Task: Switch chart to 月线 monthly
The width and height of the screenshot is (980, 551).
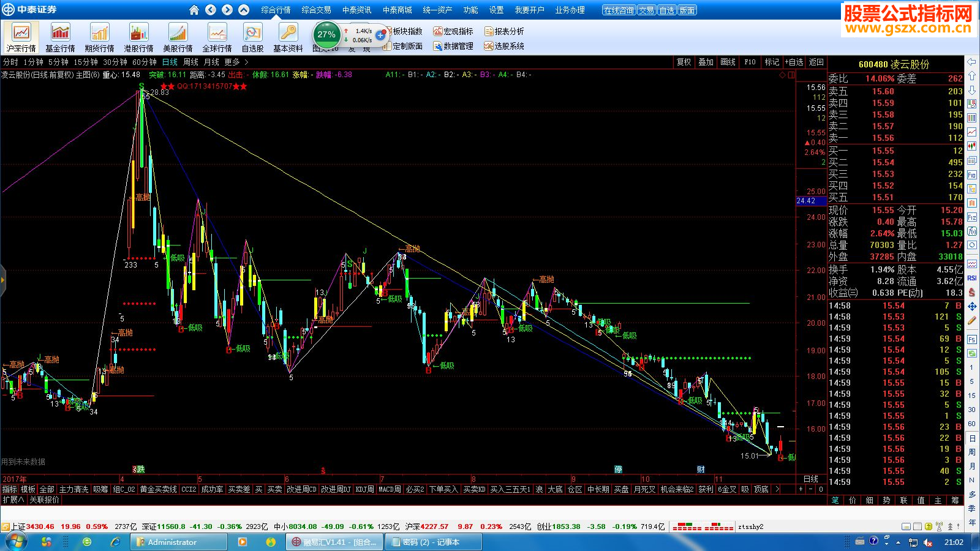Action: click(211, 62)
